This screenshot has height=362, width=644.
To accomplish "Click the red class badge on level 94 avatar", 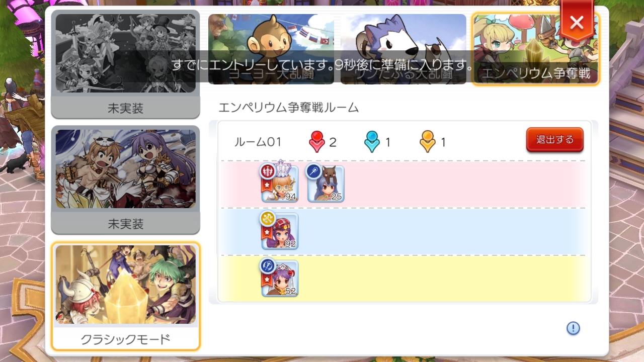I will point(267,171).
